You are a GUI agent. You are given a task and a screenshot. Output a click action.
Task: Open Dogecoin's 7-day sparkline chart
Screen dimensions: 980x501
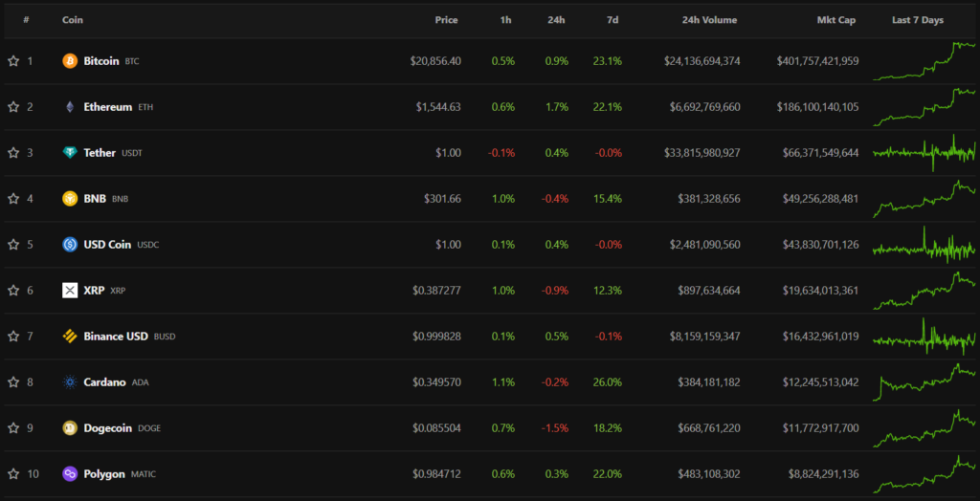click(x=924, y=428)
